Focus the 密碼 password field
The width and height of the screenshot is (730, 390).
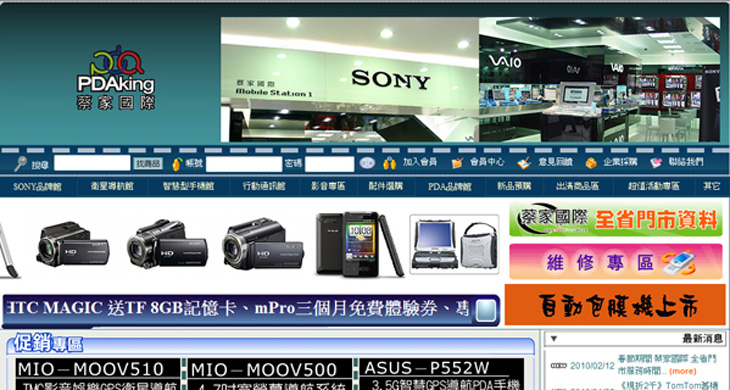[330, 164]
